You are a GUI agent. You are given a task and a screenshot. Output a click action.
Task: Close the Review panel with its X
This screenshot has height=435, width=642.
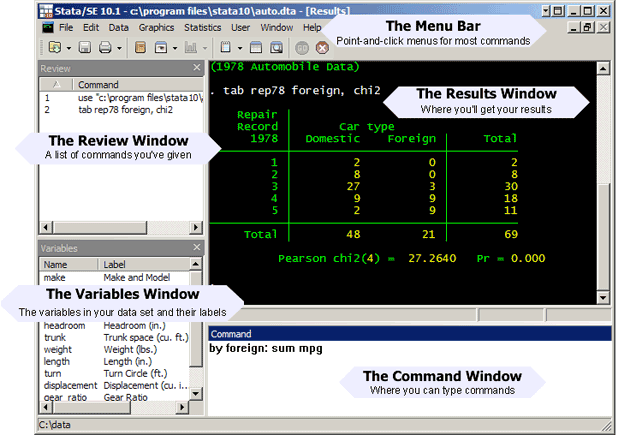197,67
